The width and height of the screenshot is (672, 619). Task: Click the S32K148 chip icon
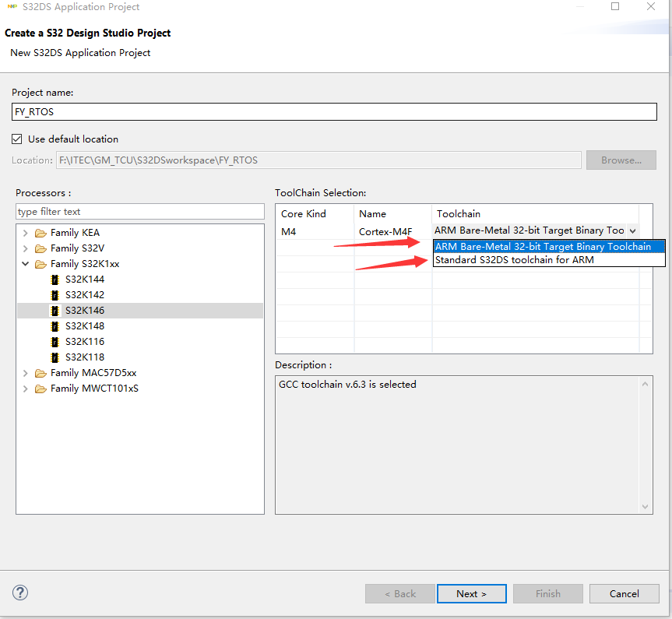55,327
